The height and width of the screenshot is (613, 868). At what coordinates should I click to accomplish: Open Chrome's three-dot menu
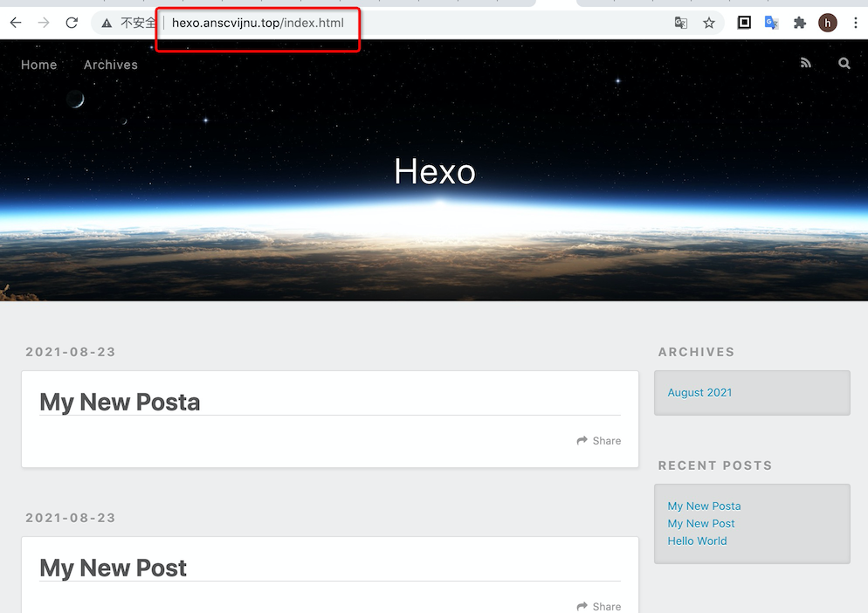pos(855,23)
